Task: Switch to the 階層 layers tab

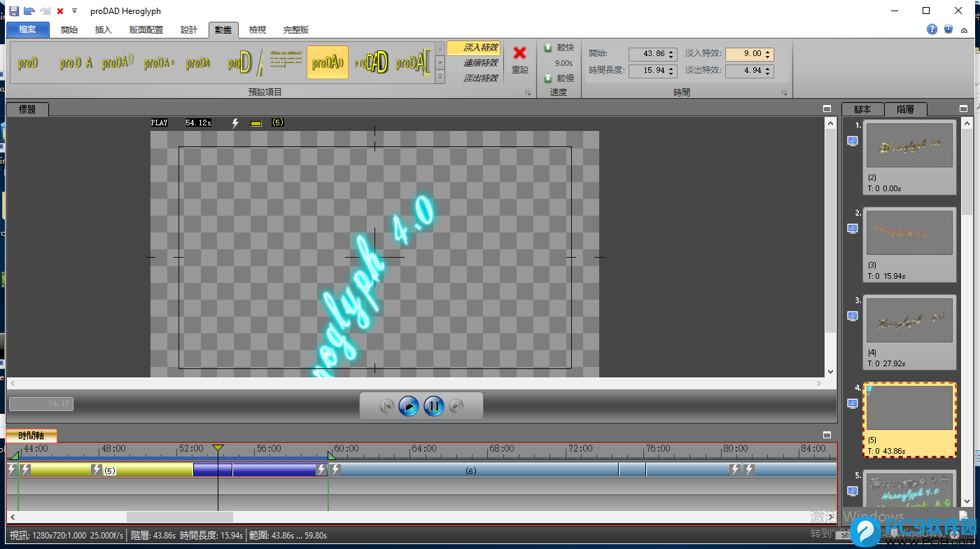Action: [x=905, y=109]
